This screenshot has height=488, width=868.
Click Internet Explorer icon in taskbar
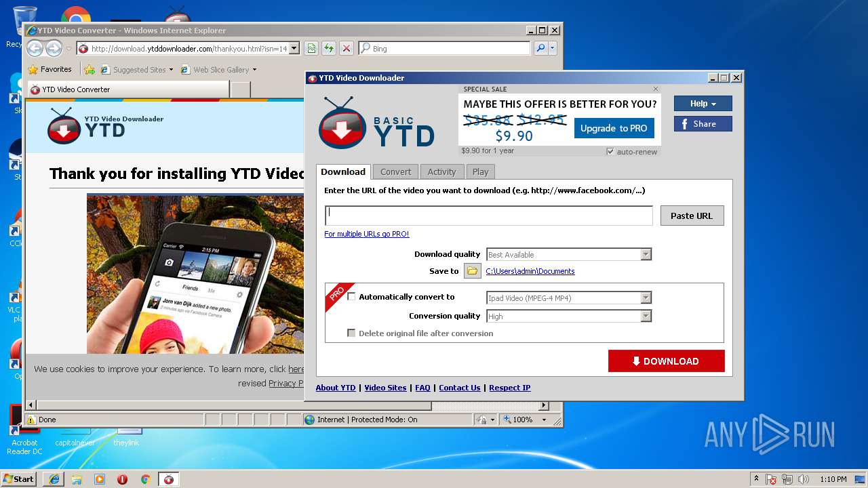point(54,479)
